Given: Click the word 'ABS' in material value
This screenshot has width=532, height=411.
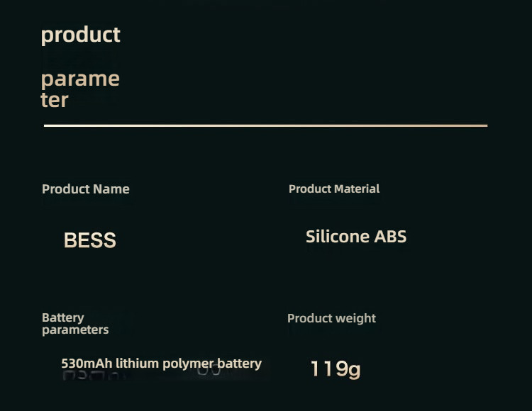Looking at the screenshot, I should [x=390, y=237].
